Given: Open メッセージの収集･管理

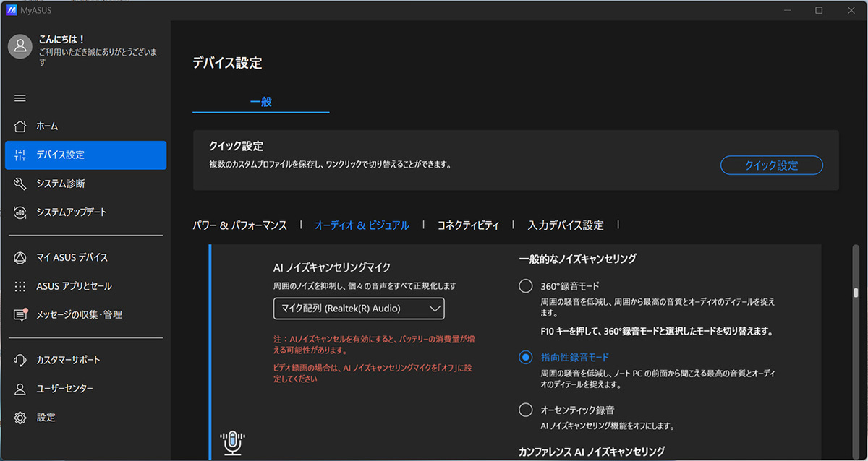Looking at the screenshot, I should click(85, 315).
